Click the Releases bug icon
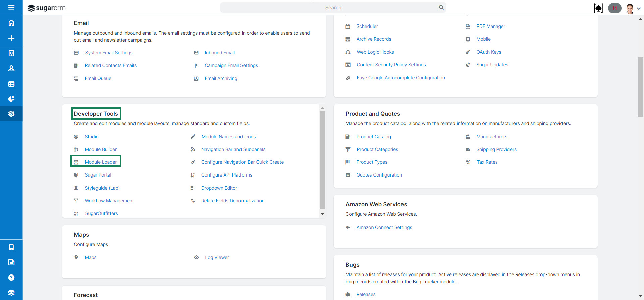This screenshot has width=644, height=300. 348,294
